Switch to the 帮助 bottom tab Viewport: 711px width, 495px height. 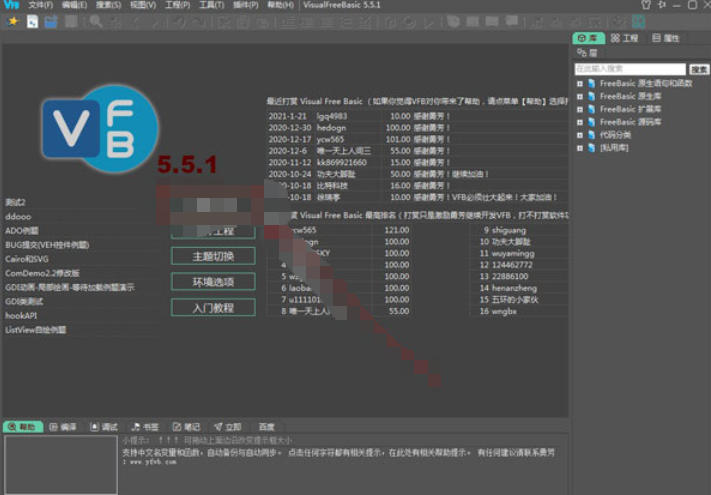point(23,427)
